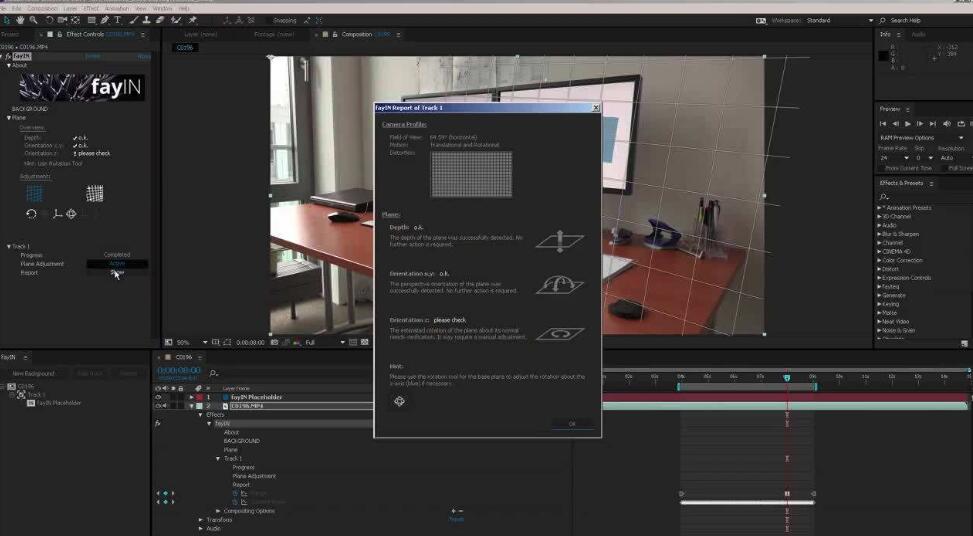Select the blue grid plane thumbnail

(x=35, y=194)
